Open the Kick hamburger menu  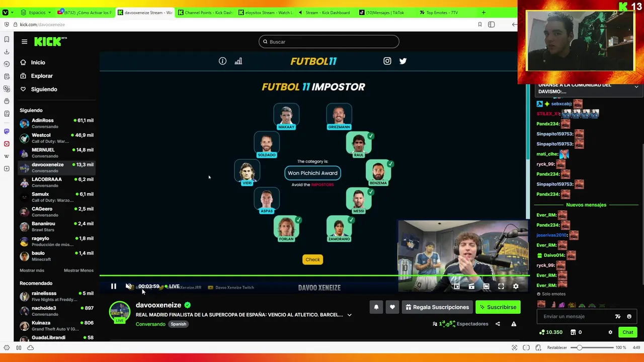click(24, 42)
